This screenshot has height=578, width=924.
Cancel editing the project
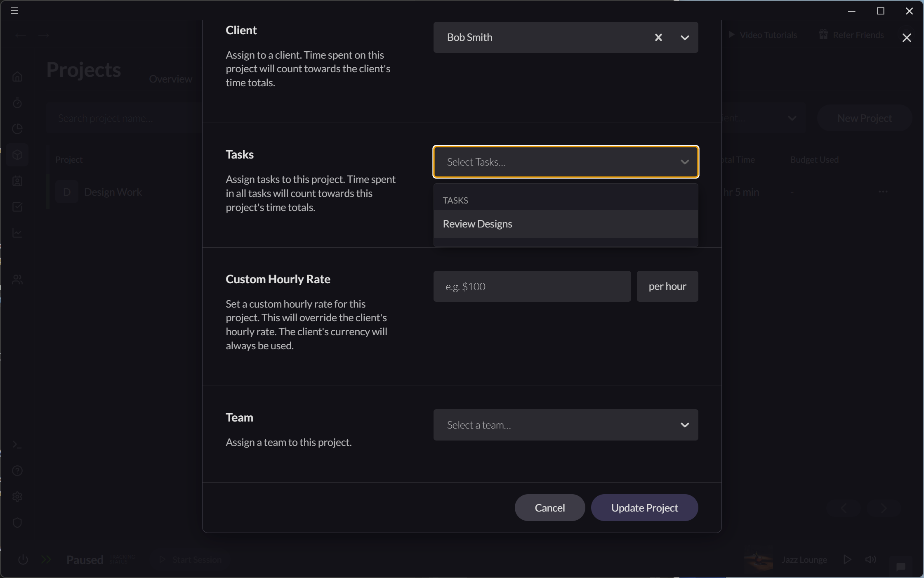(x=549, y=508)
